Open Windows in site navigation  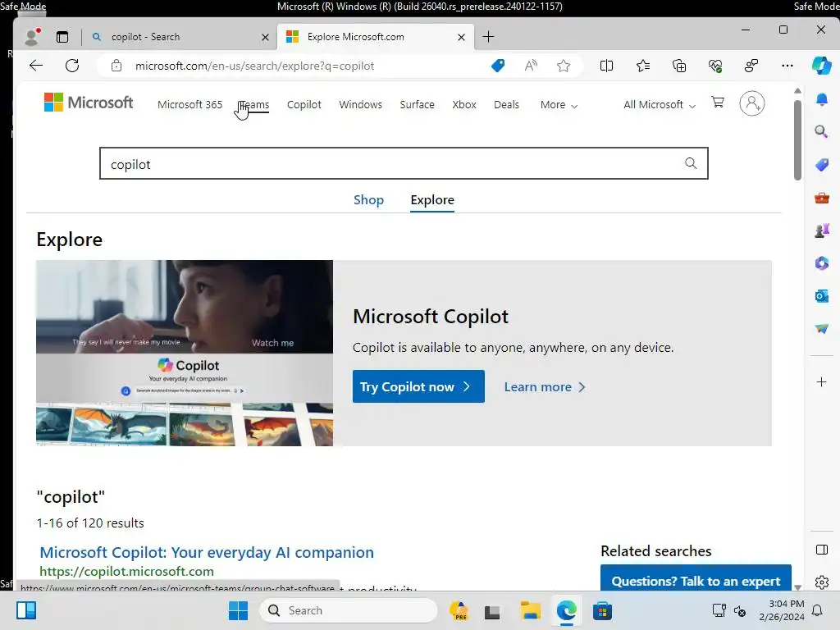[x=361, y=104]
